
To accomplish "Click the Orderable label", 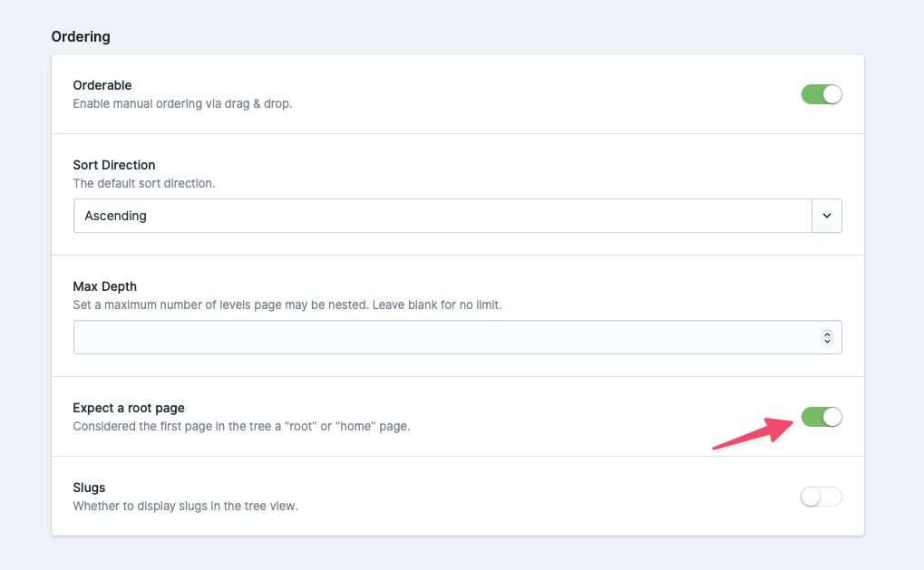I will click(x=102, y=85).
